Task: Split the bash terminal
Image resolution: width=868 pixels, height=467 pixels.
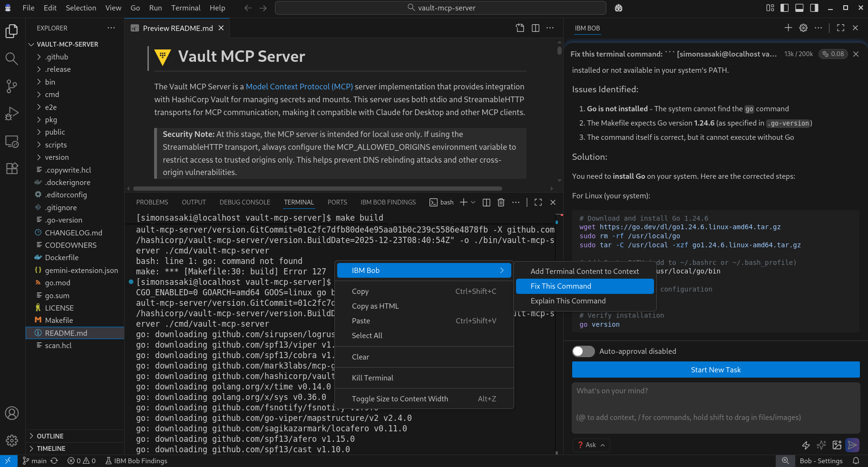Action: [x=487, y=202]
